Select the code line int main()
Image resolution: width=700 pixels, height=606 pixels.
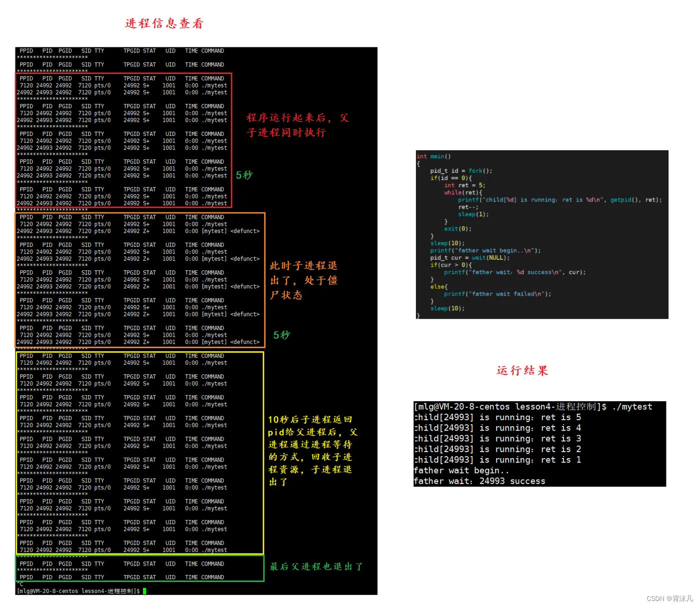point(433,156)
